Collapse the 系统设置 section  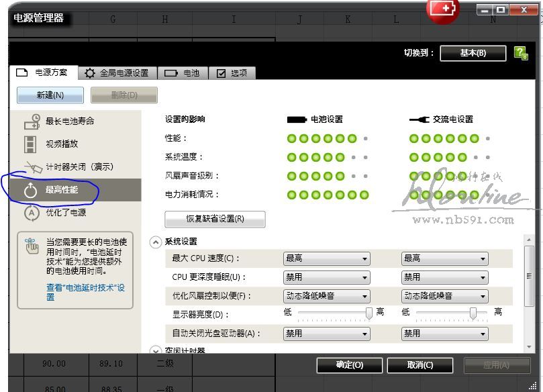click(156, 242)
